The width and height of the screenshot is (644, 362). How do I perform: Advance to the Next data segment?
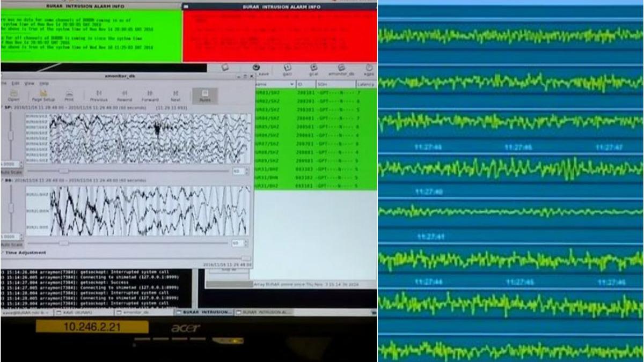click(175, 94)
